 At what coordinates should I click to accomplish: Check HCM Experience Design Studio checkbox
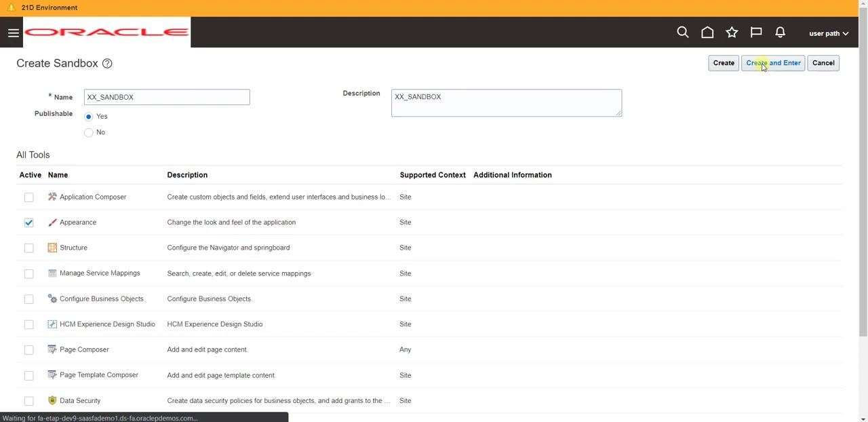pyautogui.click(x=28, y=324)
